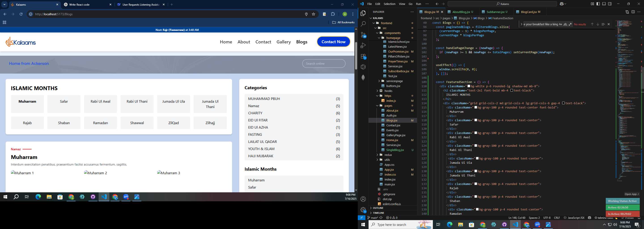Open the Gallery page from site navigation
Image resolution: width=644 pixels, height=229 pixels.
284,42
